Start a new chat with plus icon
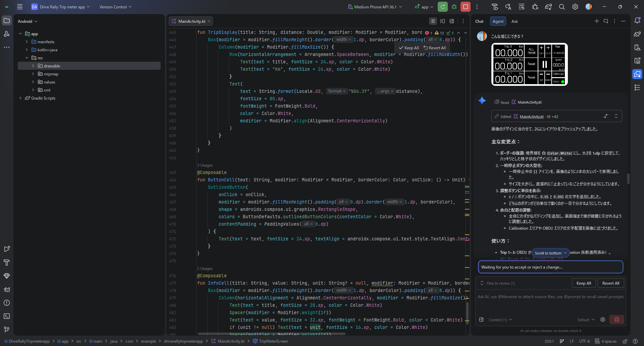The height and width of the screenshot is (346, 644). coord(597,21)
